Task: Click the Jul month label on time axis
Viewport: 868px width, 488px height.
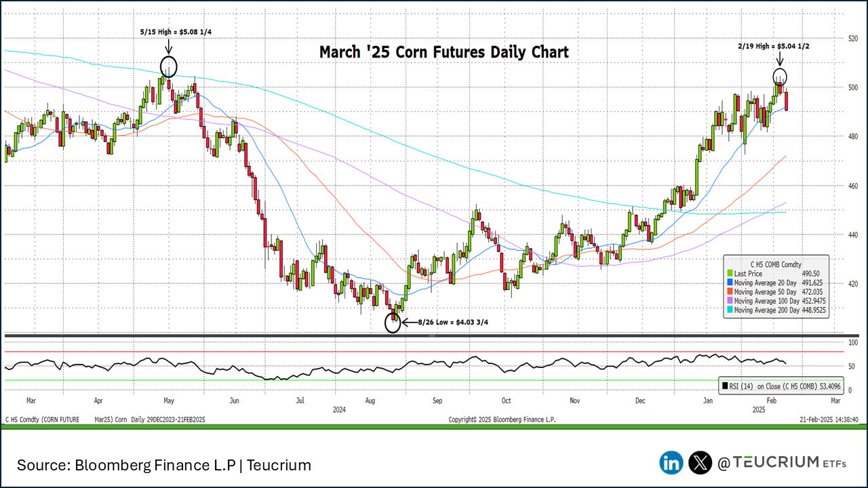Action: 300,401
